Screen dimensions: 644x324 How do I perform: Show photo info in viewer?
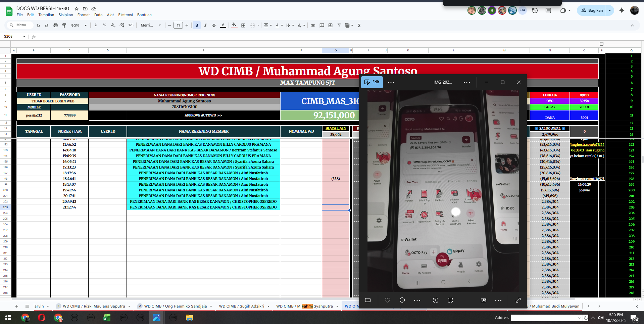pyautogui.click(x=402, y=300)
